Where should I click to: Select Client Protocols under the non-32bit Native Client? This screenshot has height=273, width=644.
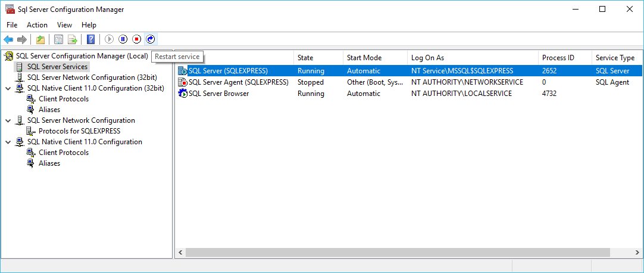pyautogui.click(x=64, y=153)
